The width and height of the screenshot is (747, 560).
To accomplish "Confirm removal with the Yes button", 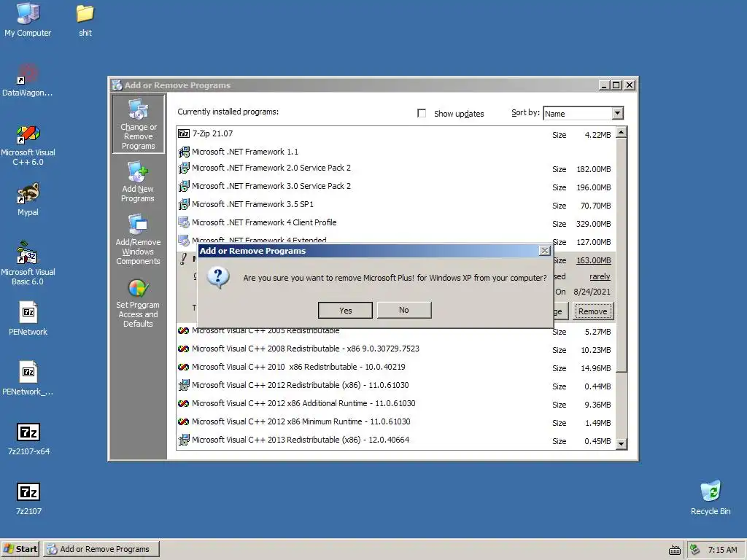I will (345, 310).
